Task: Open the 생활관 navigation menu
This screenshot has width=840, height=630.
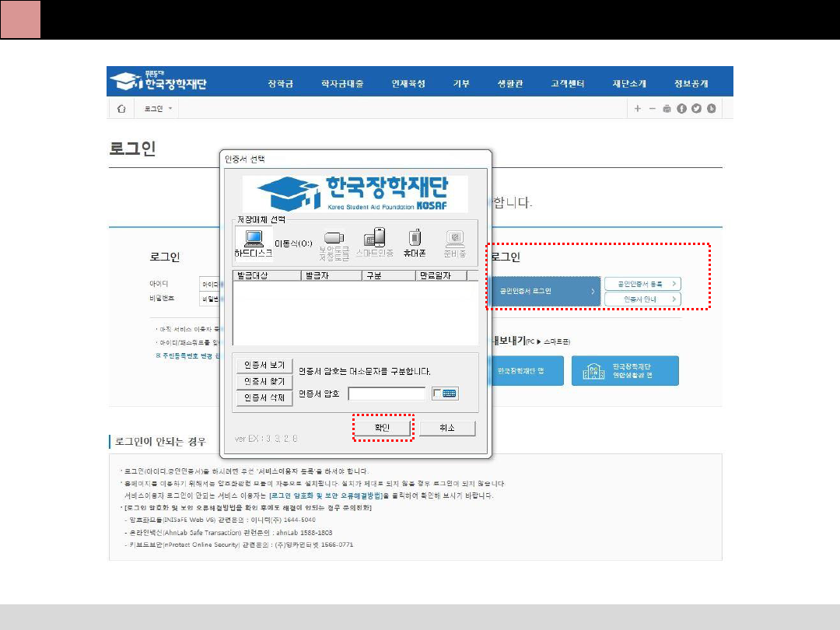Action: (x=510, y=83)
